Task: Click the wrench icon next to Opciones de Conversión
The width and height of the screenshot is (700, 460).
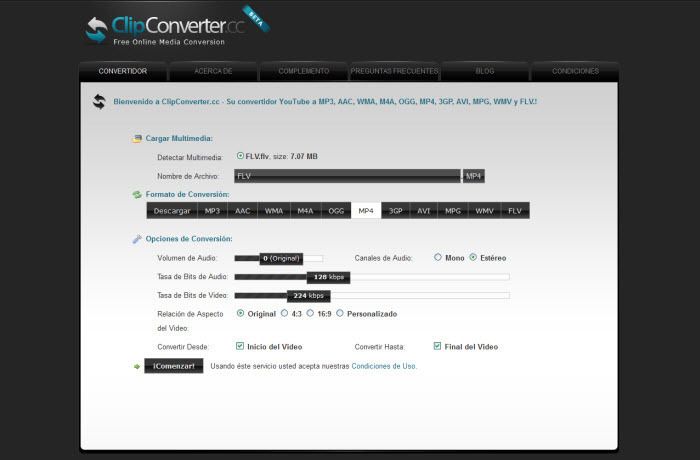Action: (x=137, y=239)
